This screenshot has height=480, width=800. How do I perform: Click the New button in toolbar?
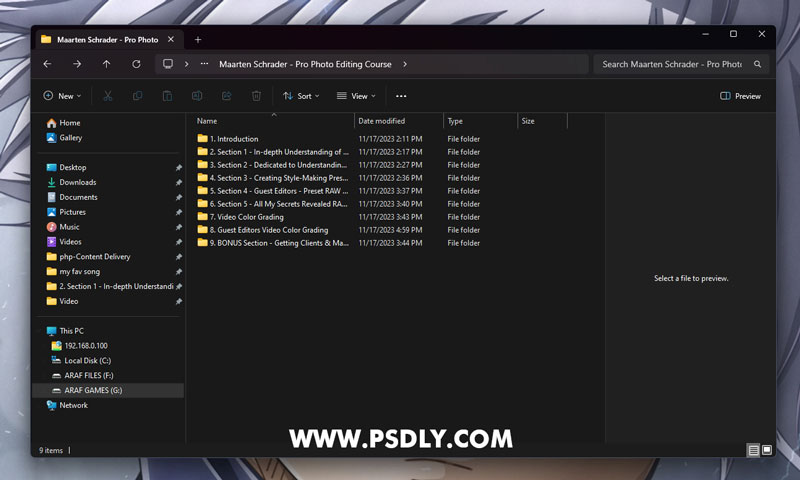pyautogui.click(x=63, y=96)
